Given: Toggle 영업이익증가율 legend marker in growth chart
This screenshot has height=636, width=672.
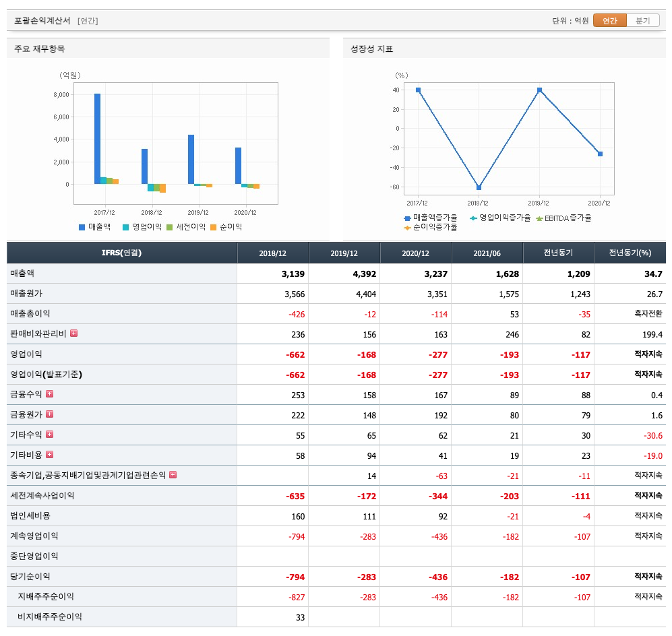Looking at the screenshot, I should (474, 218).
